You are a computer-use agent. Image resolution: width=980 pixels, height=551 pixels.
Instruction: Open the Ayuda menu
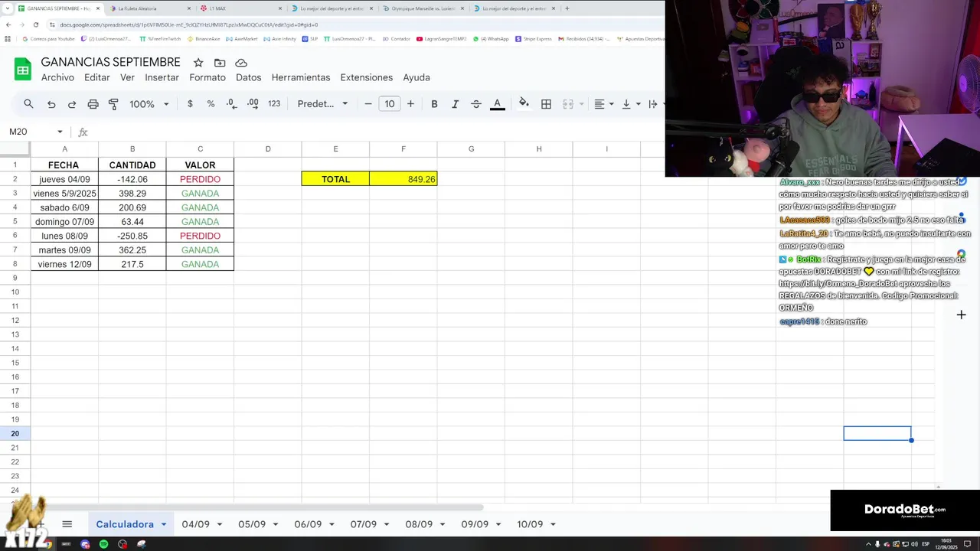coord(416,77)
